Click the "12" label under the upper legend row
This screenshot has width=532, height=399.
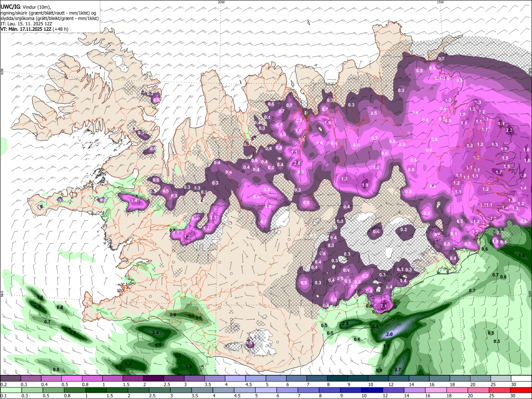pyautogui.click(x=391, y=384)
